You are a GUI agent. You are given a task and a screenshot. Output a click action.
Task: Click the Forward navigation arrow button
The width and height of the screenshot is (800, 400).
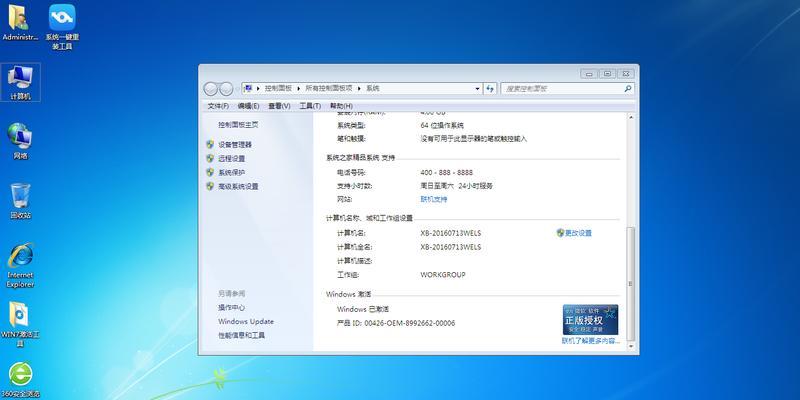tap(226, 89)
